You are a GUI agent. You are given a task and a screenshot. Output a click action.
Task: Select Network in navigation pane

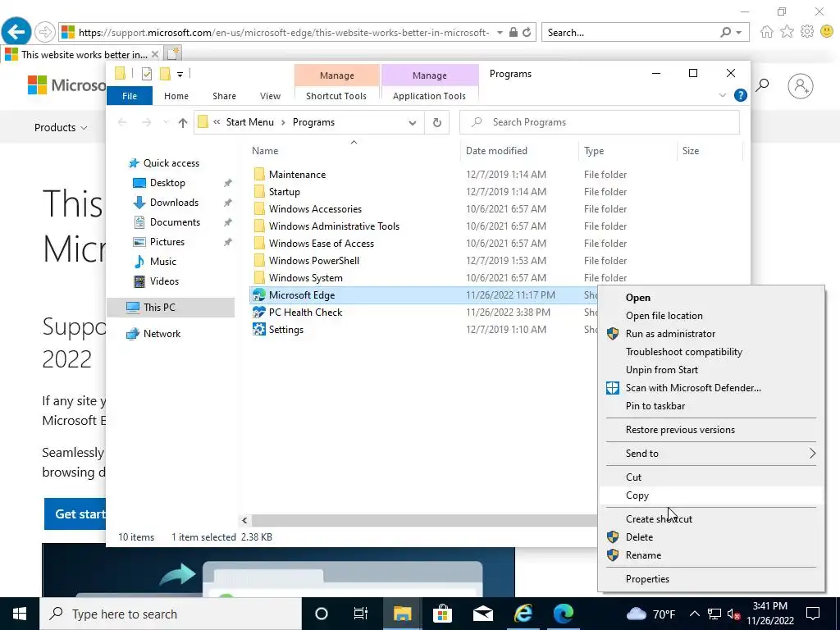pos(162,334)
